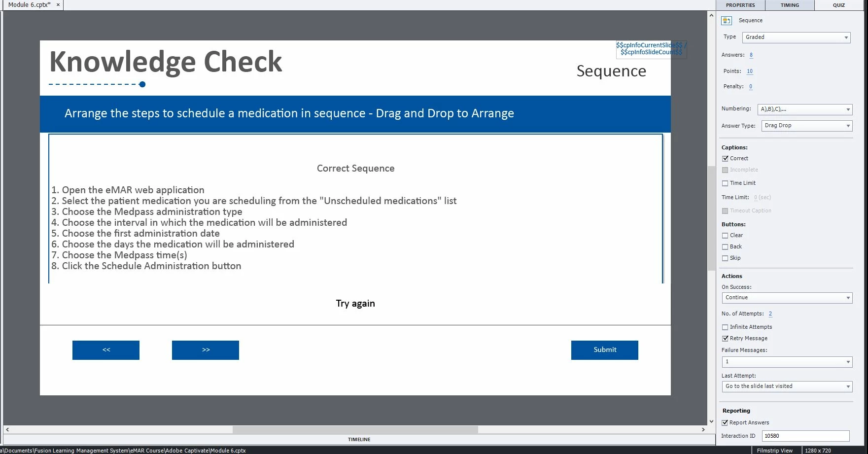
Task: Select the question instruction text banner
Action: pos(355,114)
